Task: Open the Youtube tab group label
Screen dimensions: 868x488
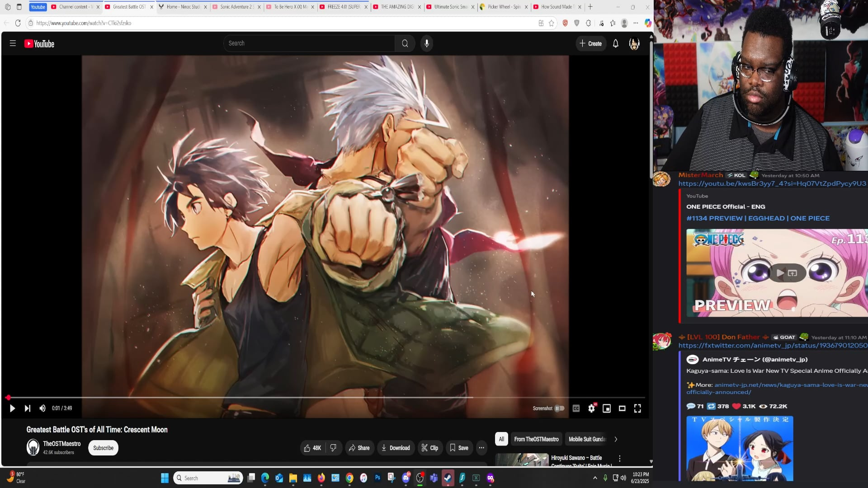Action: click(x=38, y=7)
